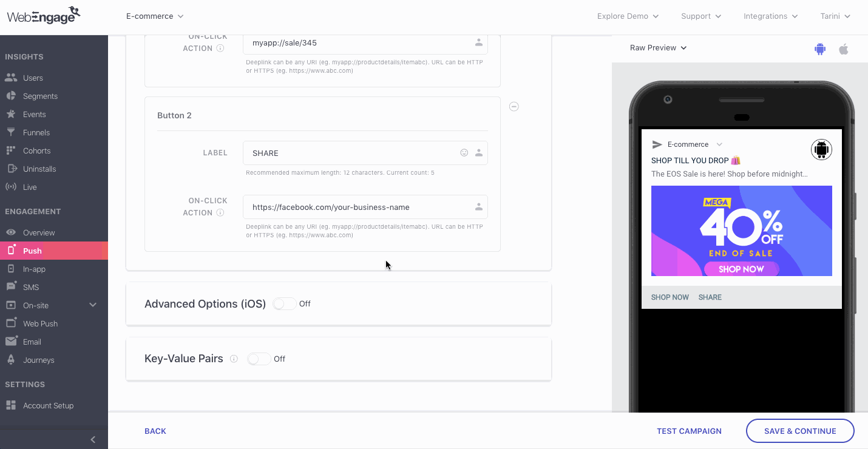Click the WebEngage logo

point(44,16)
